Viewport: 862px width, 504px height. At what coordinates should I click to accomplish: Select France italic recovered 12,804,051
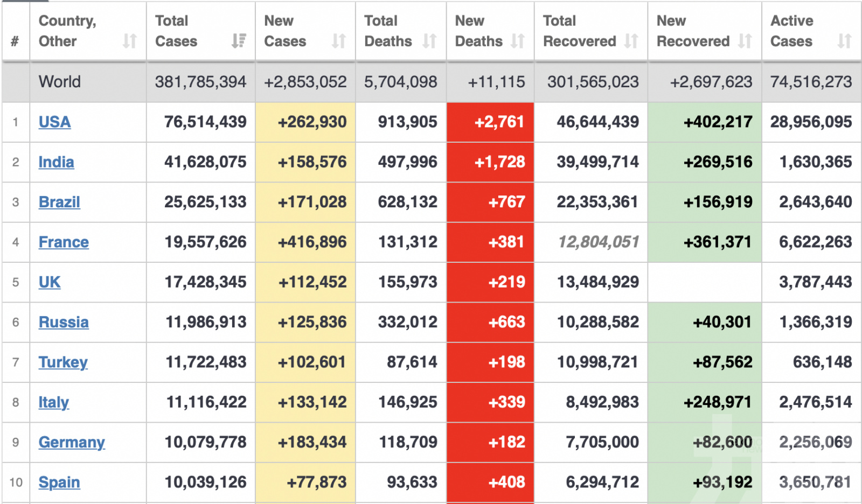tap(599, 242)
